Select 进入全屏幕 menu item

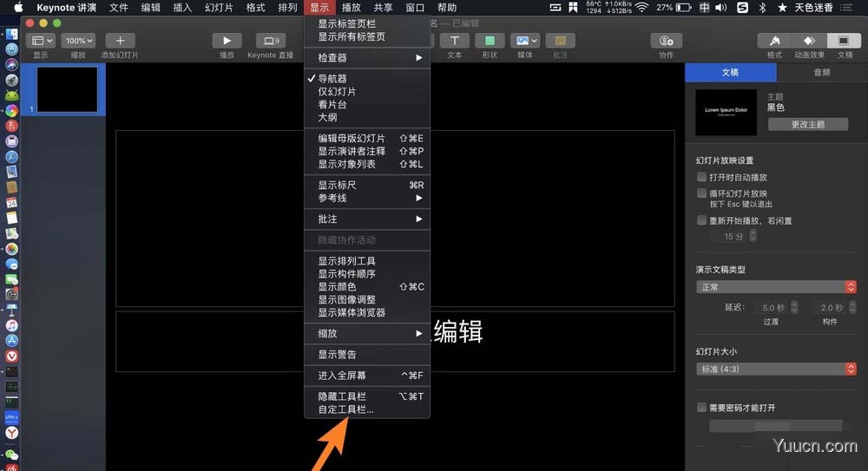[x=367, y=376]
